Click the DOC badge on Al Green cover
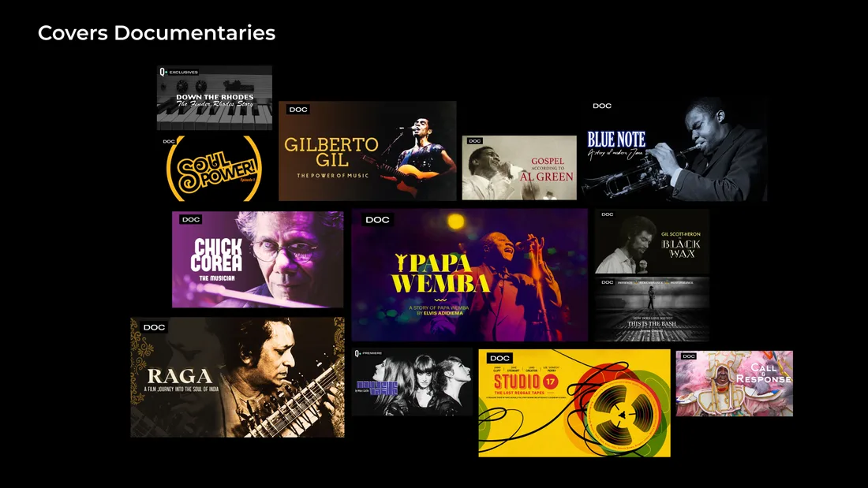The height and width of the screenshot is (488, 868). tap(475, 141)
